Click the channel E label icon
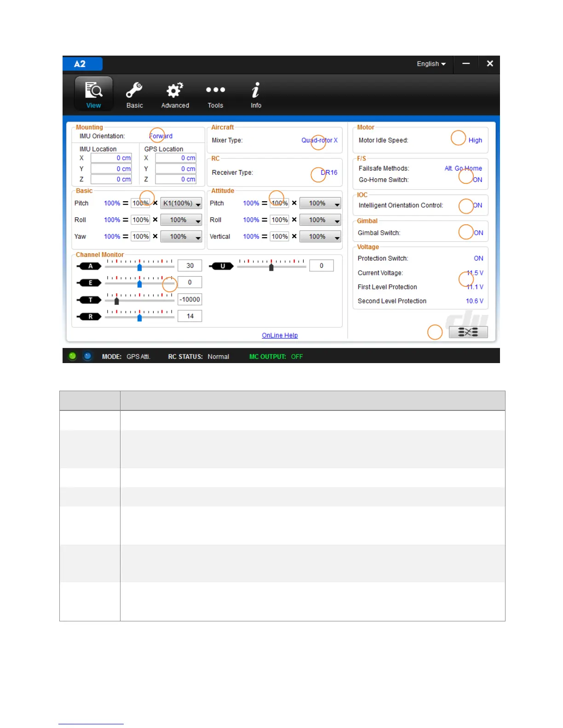Viewport: 563px width, 728px height. click(89, 283)
